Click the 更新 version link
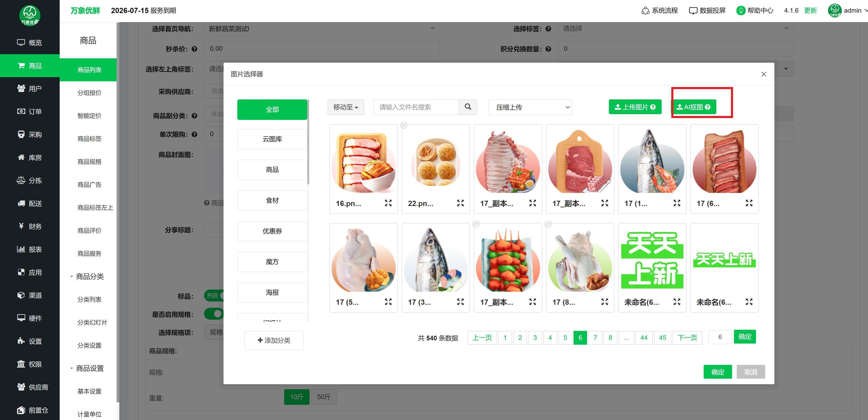The width and height of the screenshot is (868, 420). tap(810, 11)
